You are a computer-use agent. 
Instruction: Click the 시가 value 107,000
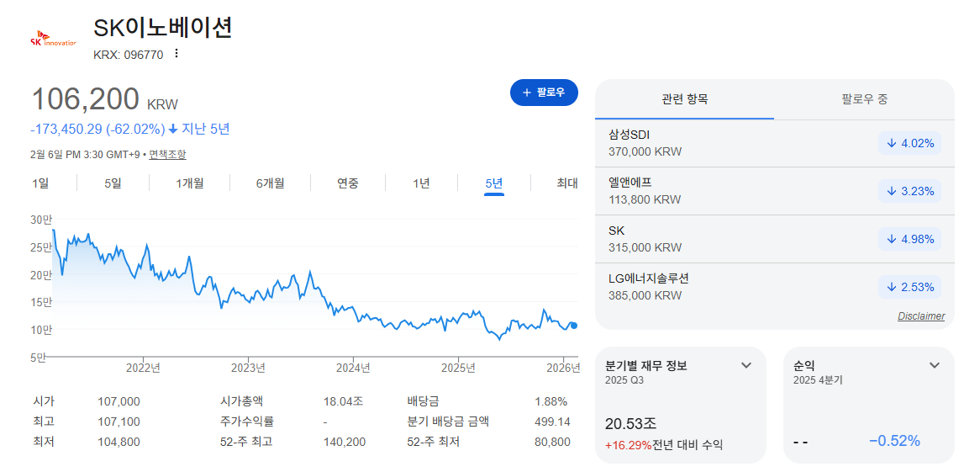pos(119,401)
